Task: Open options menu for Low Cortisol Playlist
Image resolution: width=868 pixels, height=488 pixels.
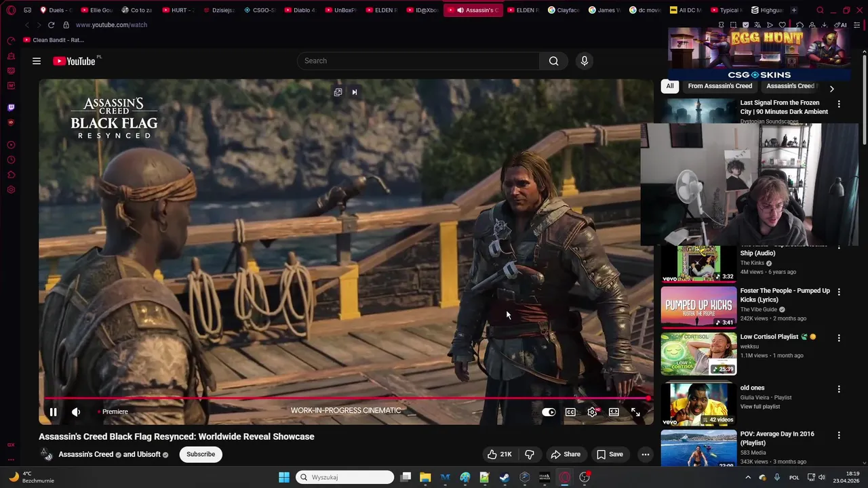Action: (x=839, y=338)
